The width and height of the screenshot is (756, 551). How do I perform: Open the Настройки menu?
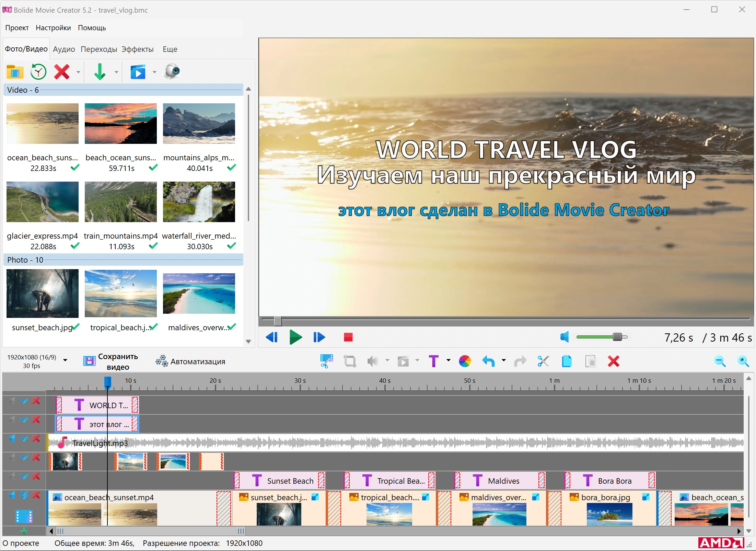pos(53,28)
